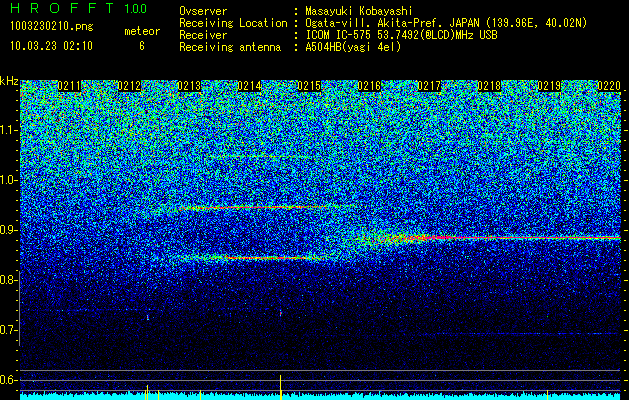Click the 0217 time marker
Image resolution: width=629 pixels, height=400 pixels.
pos(429,86)
